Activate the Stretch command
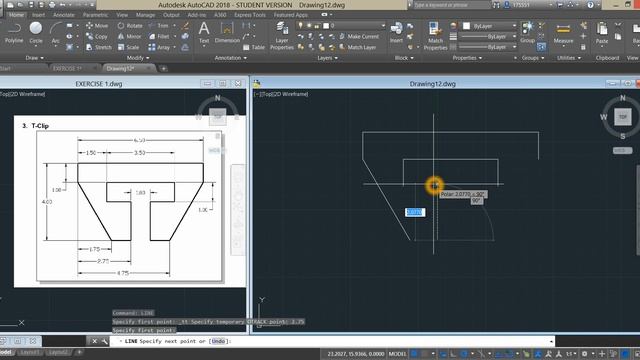640x360 pixels. (x=98, y=47)
